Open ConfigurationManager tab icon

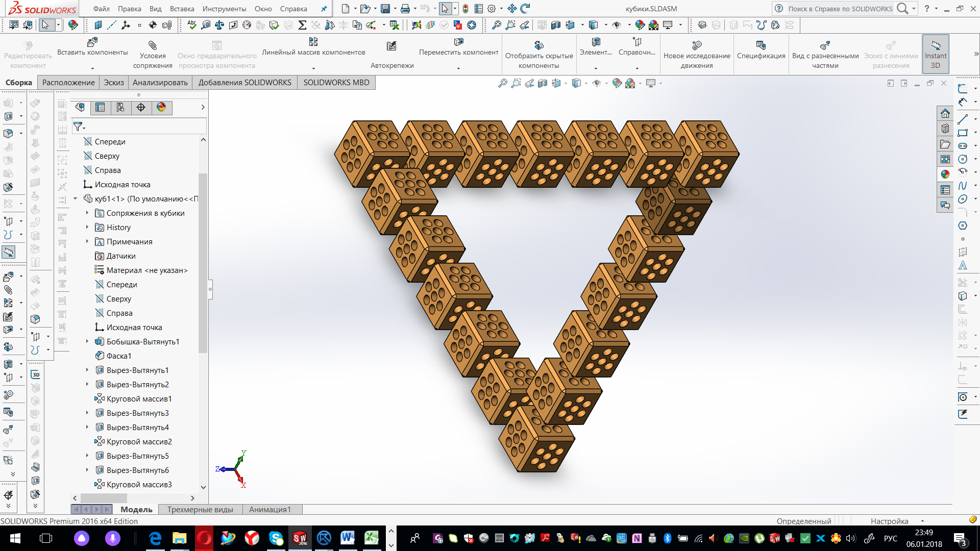click(x=120, y=107)
